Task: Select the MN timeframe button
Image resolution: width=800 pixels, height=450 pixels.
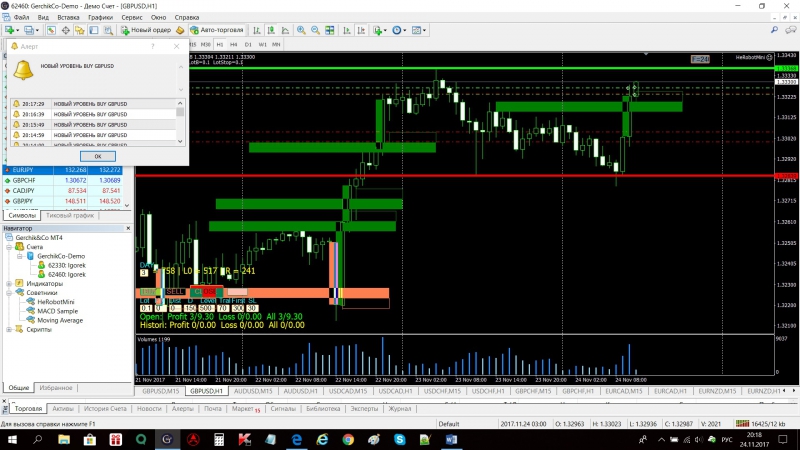Action: pyautogui.click(x=276, y=44)
